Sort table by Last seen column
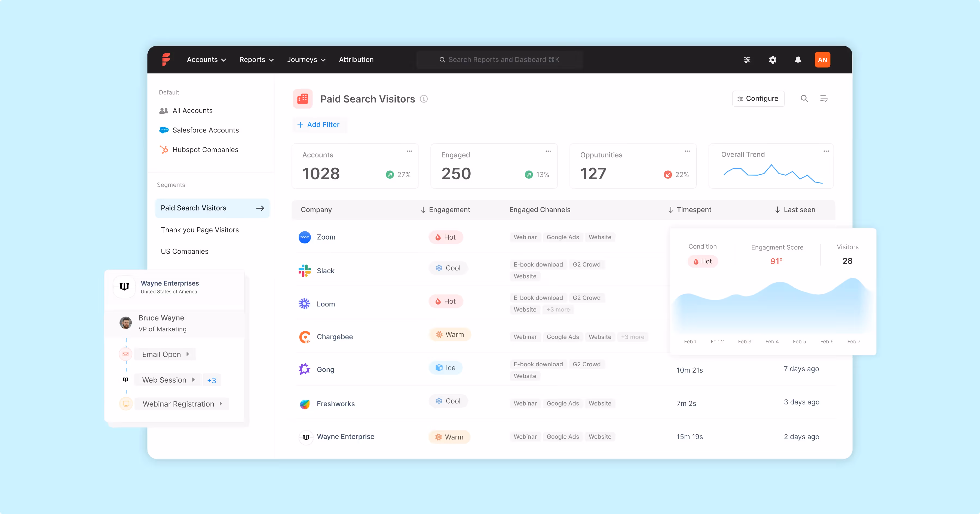 795,209
